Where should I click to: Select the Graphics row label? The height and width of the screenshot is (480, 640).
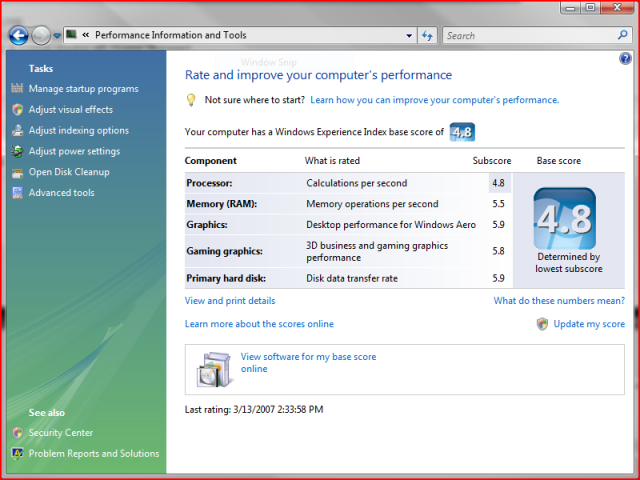207,225
